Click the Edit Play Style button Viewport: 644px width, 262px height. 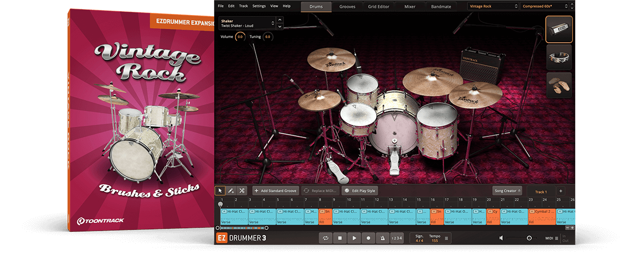pyautogui.click(x=360, y=191)
